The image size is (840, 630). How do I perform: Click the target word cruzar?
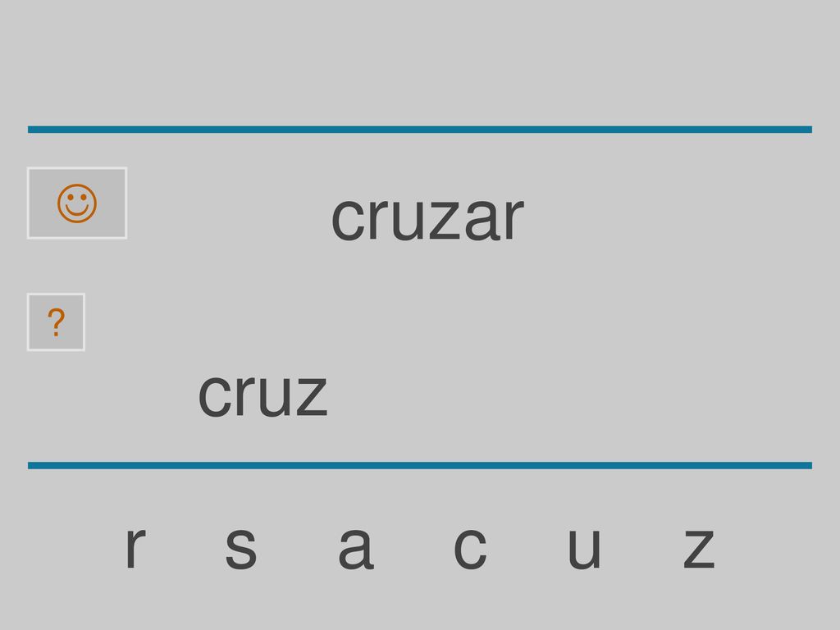pyautogui.click(x=427, y=218)
